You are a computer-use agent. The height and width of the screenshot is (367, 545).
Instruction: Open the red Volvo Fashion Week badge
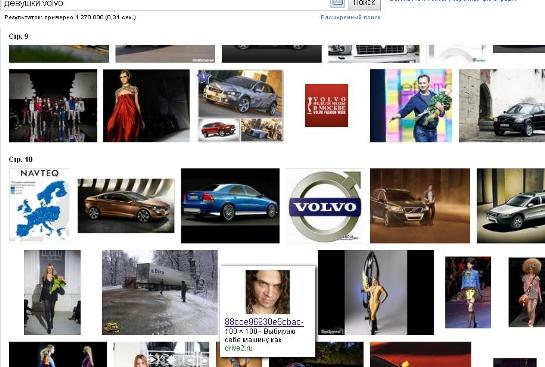tap(326, 105)
